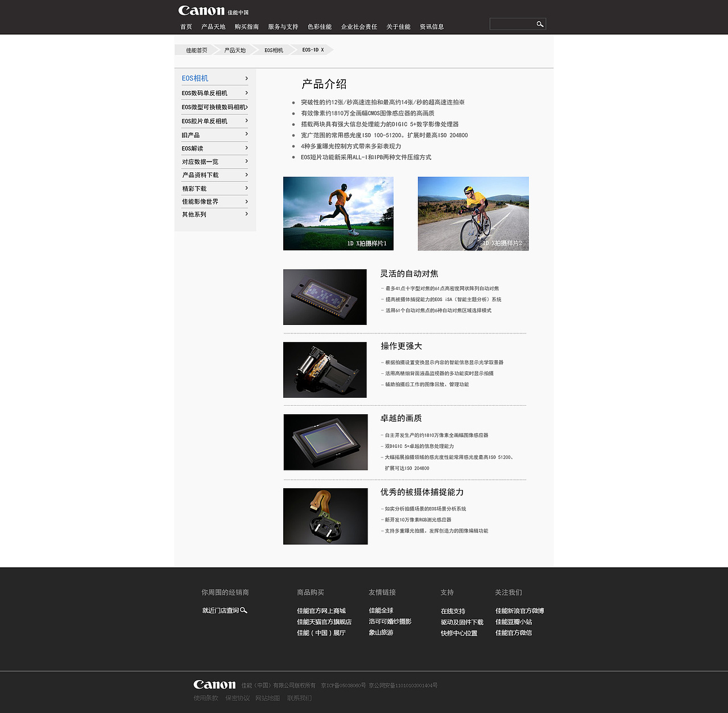Click 保密协议 at the page bottom
728x713 pixels.
(x=238, y=698)
